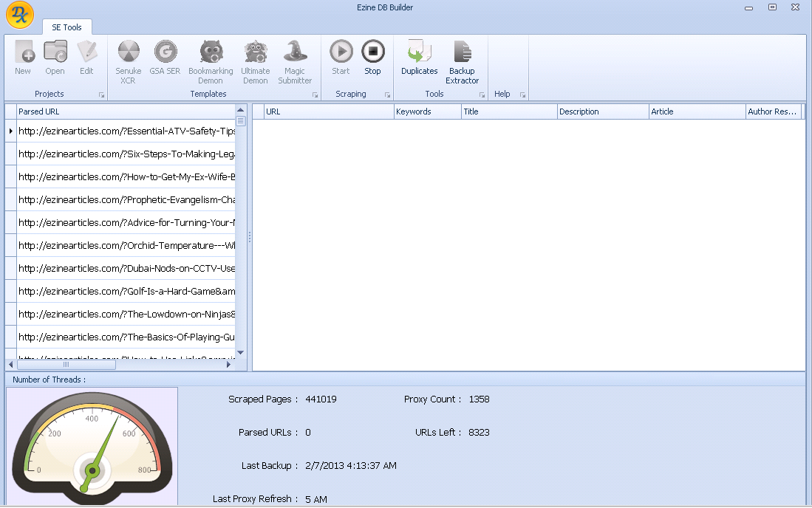Click the URLs Left value 8323
This screenshot has height=508, width=812.
coord(479,433)
